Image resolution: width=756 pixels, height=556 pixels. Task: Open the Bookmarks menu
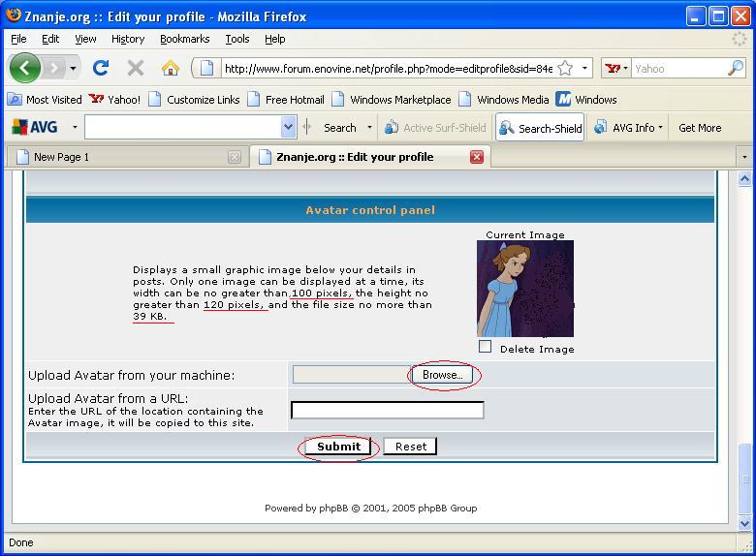coord(184,39)
